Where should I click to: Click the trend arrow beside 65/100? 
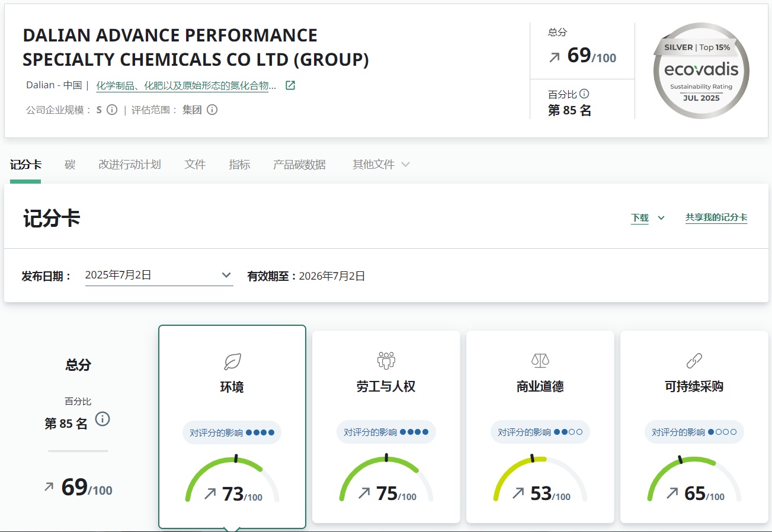click(672, 493)
